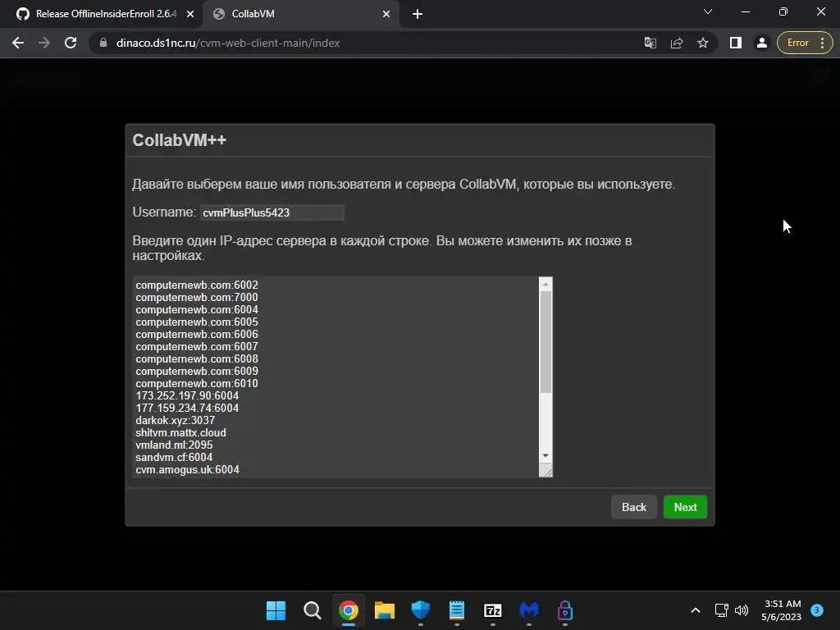
Task: Open Windows Security shield icon
Action: click(421, 610)
